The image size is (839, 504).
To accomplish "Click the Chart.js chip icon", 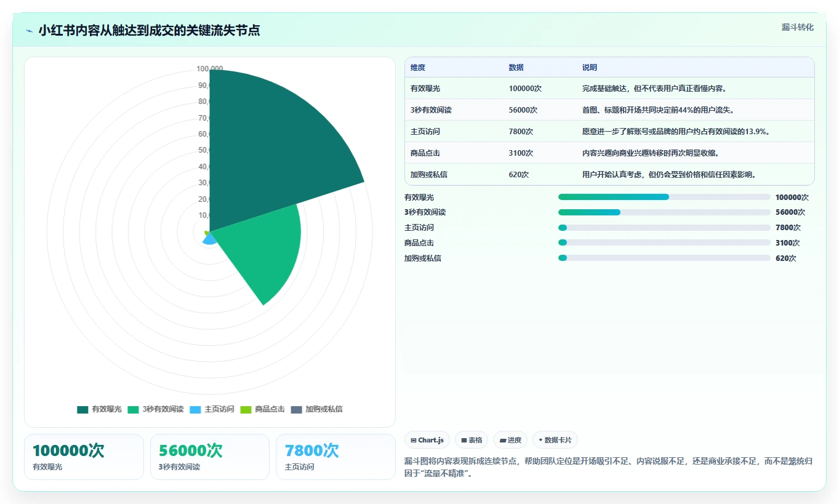I will 414,440.
